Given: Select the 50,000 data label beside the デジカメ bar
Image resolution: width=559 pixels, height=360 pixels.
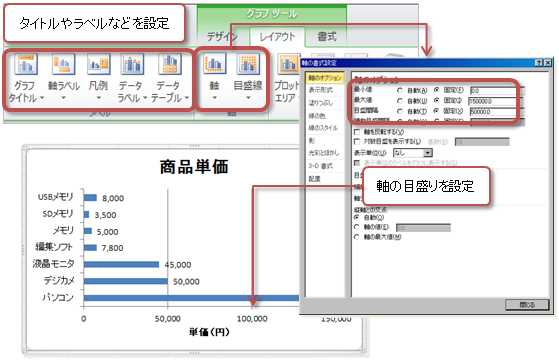Looking at the screenshot, I should click(186, 282).
